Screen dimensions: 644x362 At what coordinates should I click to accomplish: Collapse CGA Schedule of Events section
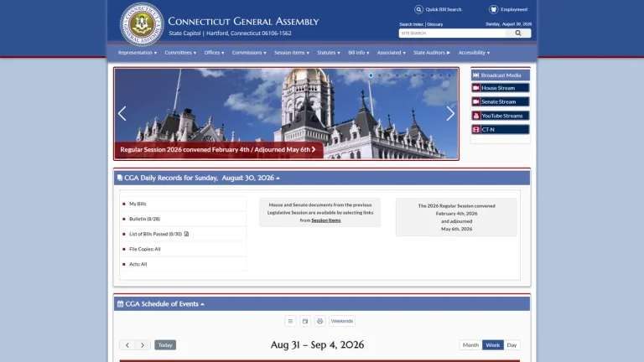click(202, 304)
